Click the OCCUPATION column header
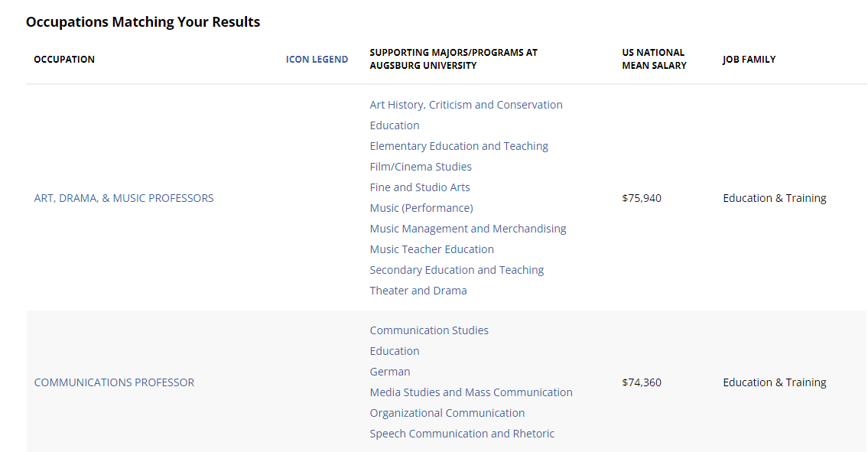868x452 pixels. [64, 59]
